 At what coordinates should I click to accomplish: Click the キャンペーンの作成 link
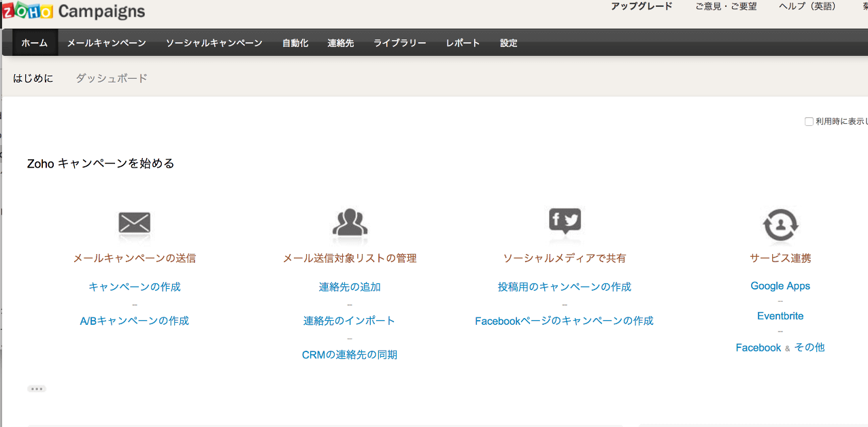tap(135, 287)
